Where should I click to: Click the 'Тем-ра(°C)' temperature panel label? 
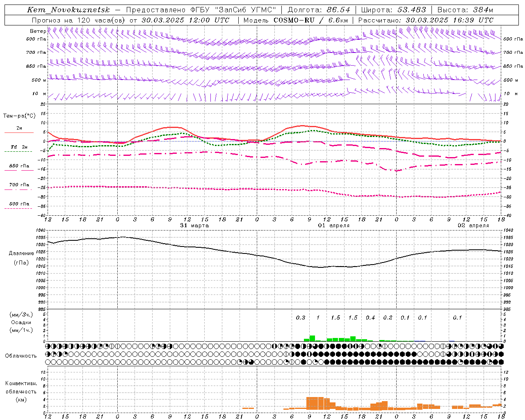(19, 116)
